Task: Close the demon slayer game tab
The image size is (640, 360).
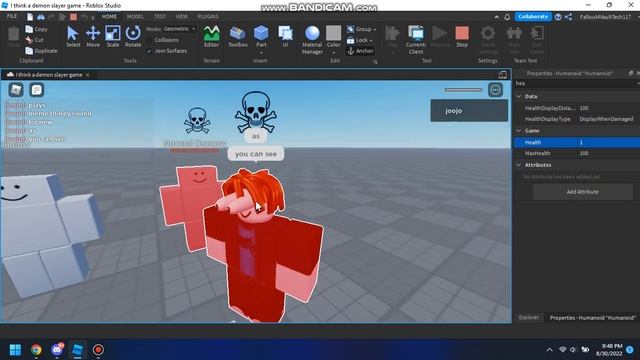Action: 87,75
